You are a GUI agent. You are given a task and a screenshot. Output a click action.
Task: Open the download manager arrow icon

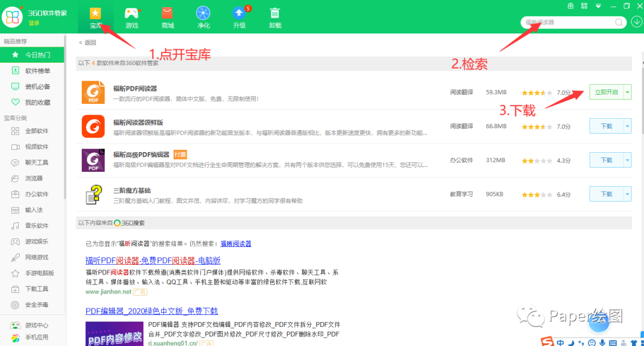(x=637, y=21)
